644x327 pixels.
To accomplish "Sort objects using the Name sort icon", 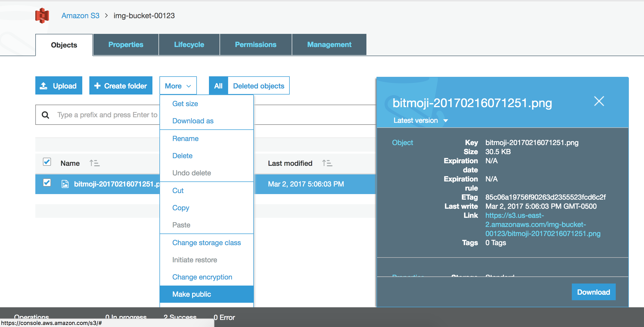I will (95, 163).
